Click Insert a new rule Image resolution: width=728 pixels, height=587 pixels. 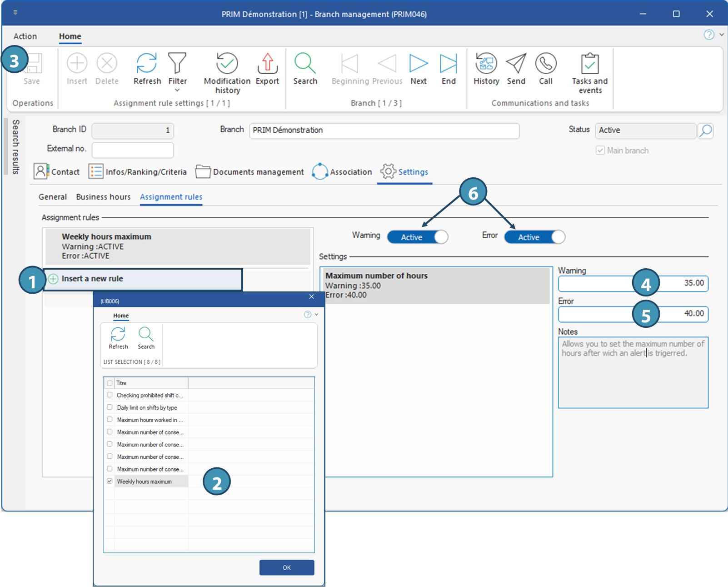point(92,279)
